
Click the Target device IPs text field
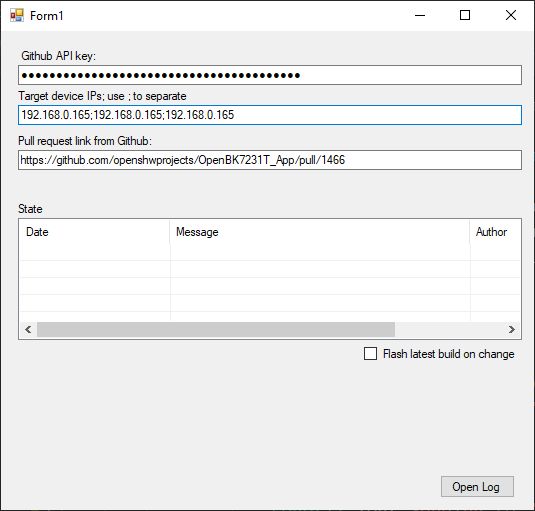[270, 115]
